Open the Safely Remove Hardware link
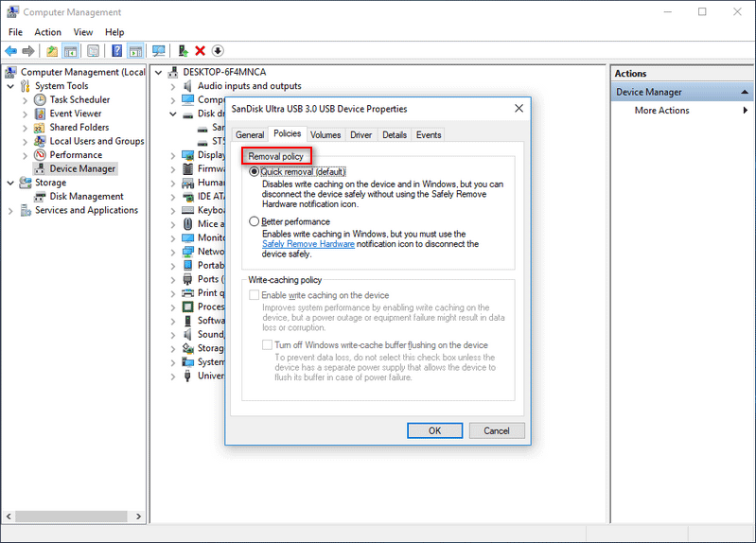The image size is (756, 543). [308, 244]
